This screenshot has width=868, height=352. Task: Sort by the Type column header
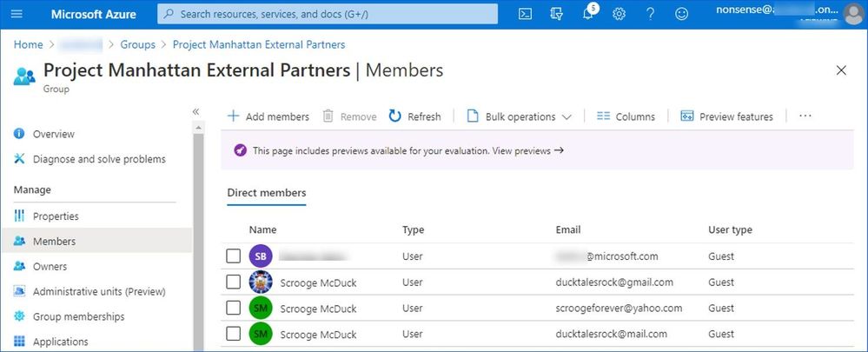(413, 229)
